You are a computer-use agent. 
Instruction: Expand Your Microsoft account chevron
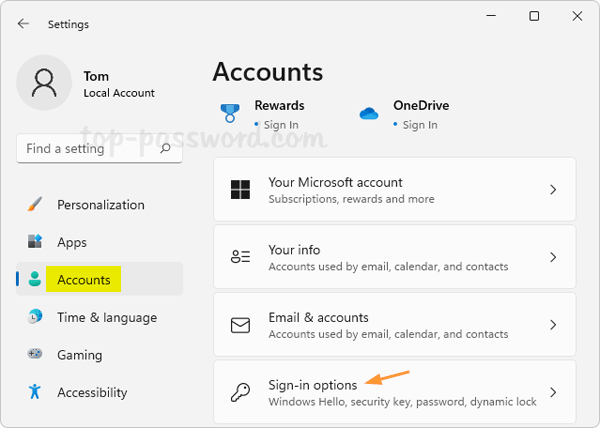tap(553, 190)
